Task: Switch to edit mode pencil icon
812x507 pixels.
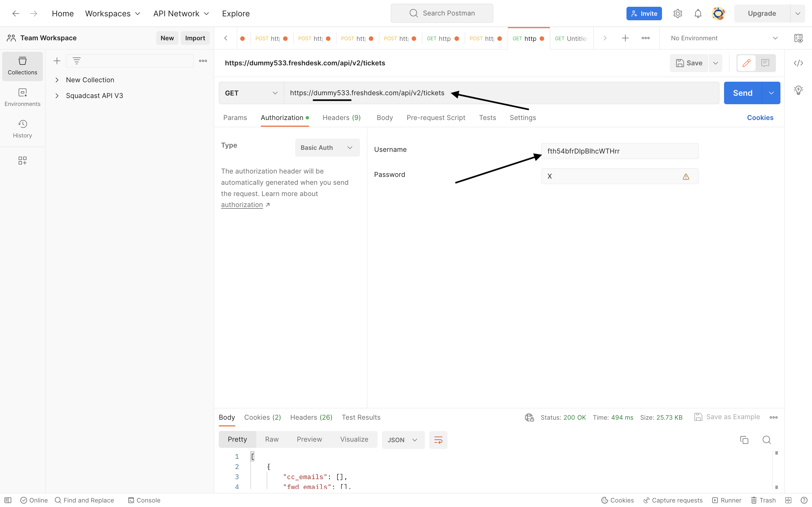Action: click(746, 63)
